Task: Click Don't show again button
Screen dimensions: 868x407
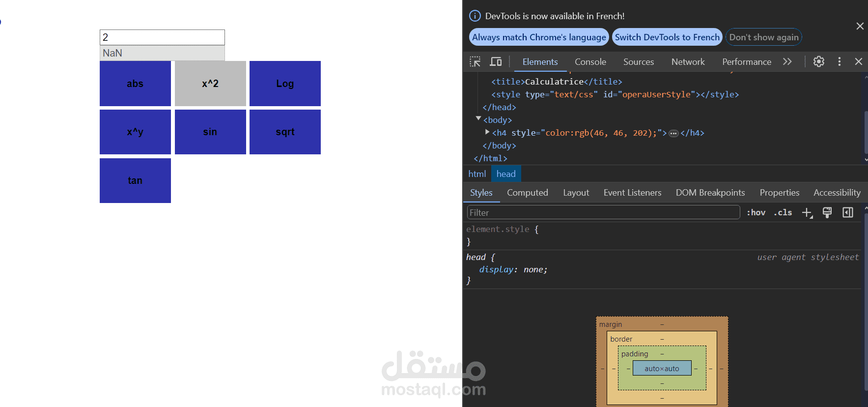Action: coord(764,37)
